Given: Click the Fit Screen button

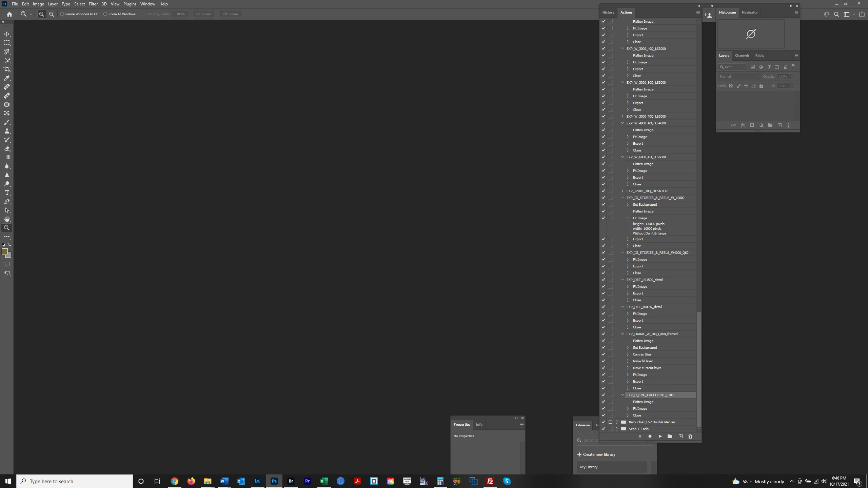Looking at the screenshot, I should (203, 14).
